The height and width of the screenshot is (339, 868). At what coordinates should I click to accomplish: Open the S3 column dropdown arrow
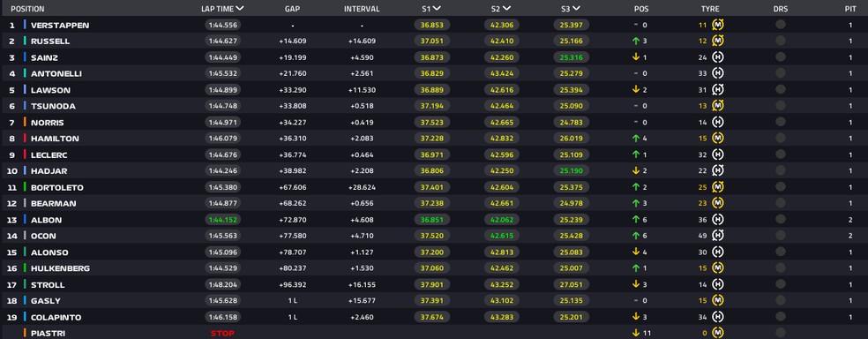(576, 8)
